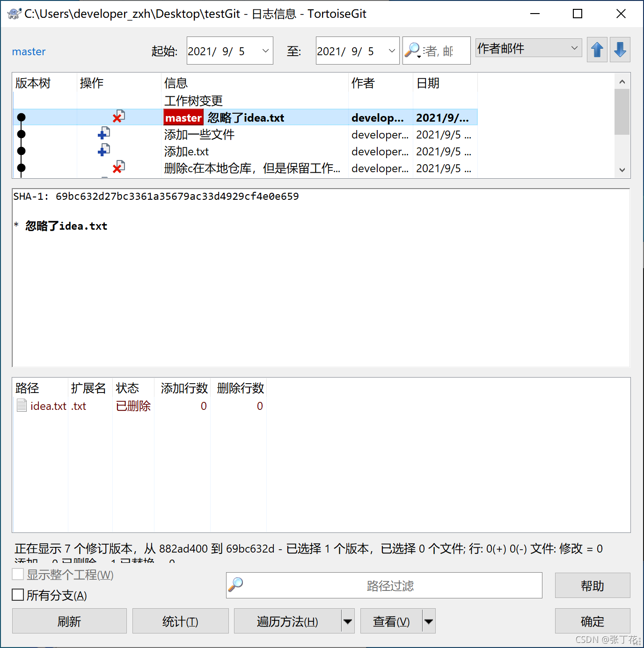Select the 工作树变更 row
Viewport: 644px width, 648px height.
pyautogui.click(x=245, y=101)
